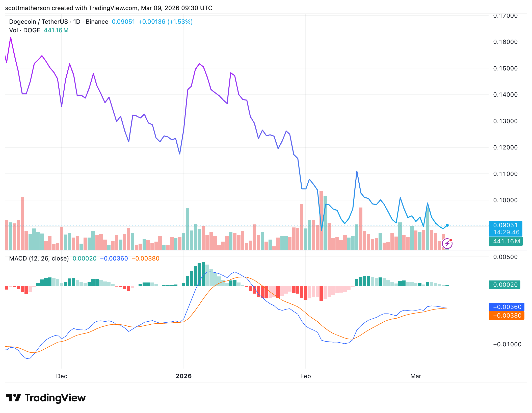
Task: Click the current price dot on line
Action: [x=447, y=225]
